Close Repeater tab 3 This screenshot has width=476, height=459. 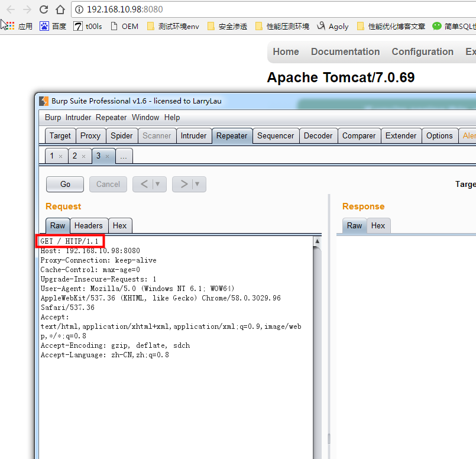coord(107,156)
